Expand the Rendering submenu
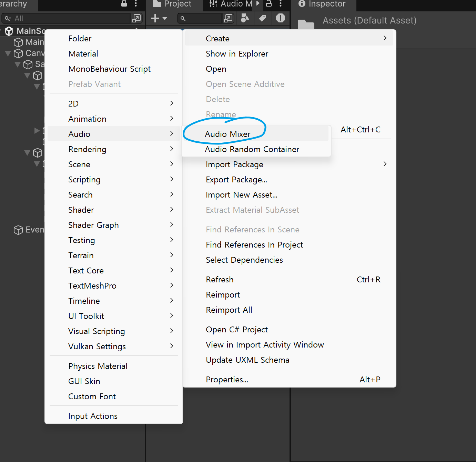476x462 pixels. click(x=113, y=149)
